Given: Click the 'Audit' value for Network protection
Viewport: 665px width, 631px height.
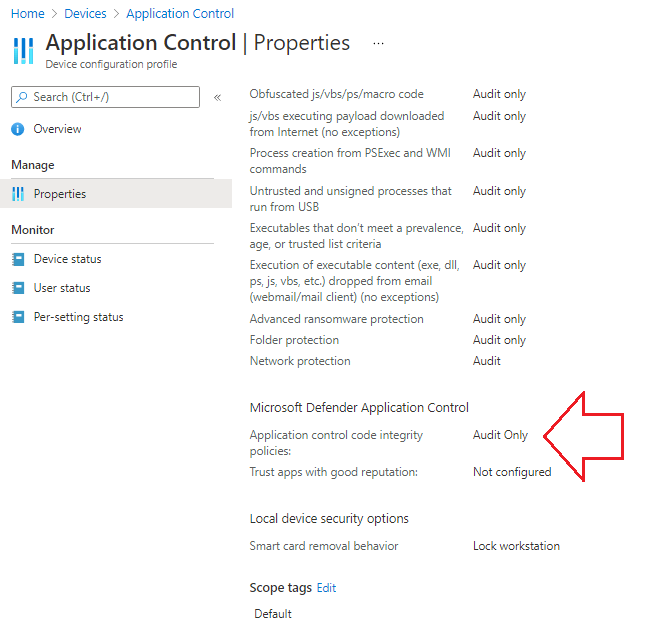Looking at the screenshot, I should [x=486, y=361].
